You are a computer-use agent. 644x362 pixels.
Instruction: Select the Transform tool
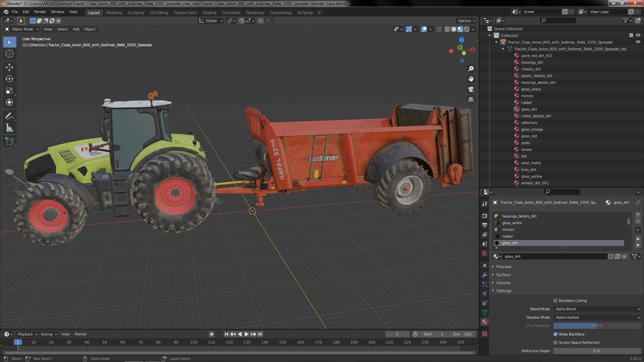[x=9, y=103]
